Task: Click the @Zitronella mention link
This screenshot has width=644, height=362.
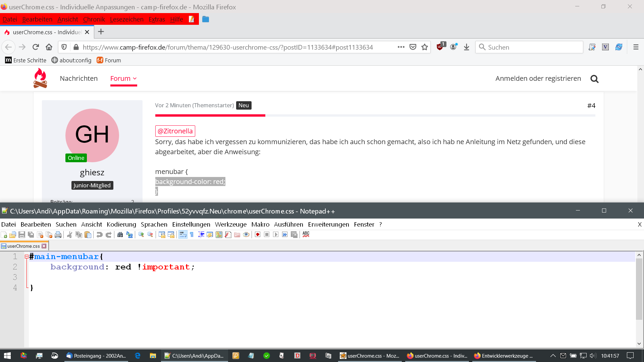Action: [175, 131]
